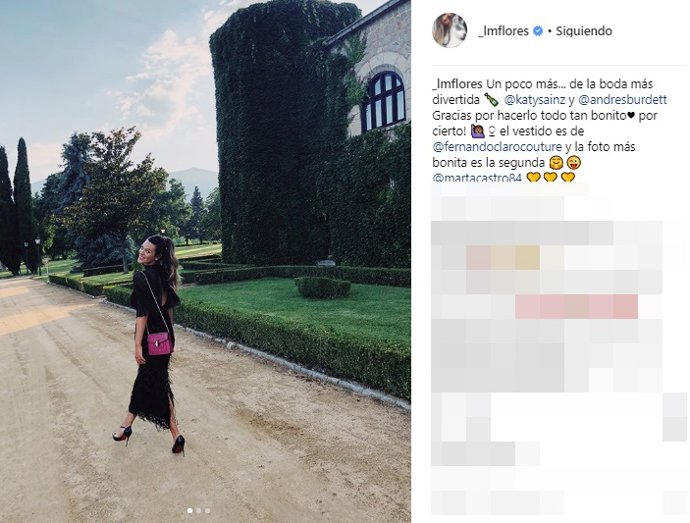Select the first carousel dot indicator
Screen dimensions: 690x523
tap(190, 511)
